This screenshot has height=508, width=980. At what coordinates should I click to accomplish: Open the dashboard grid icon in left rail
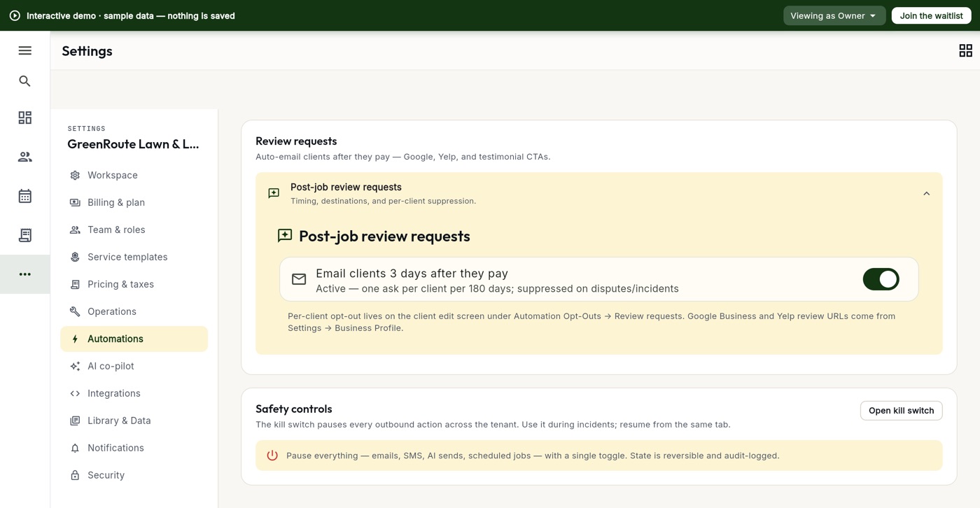point(25,118)
